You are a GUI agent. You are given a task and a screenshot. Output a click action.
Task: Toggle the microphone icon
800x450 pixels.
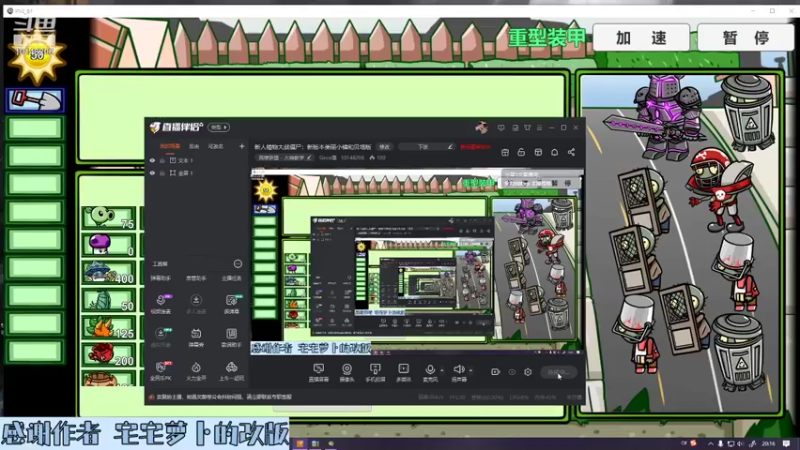click(430, 369)
